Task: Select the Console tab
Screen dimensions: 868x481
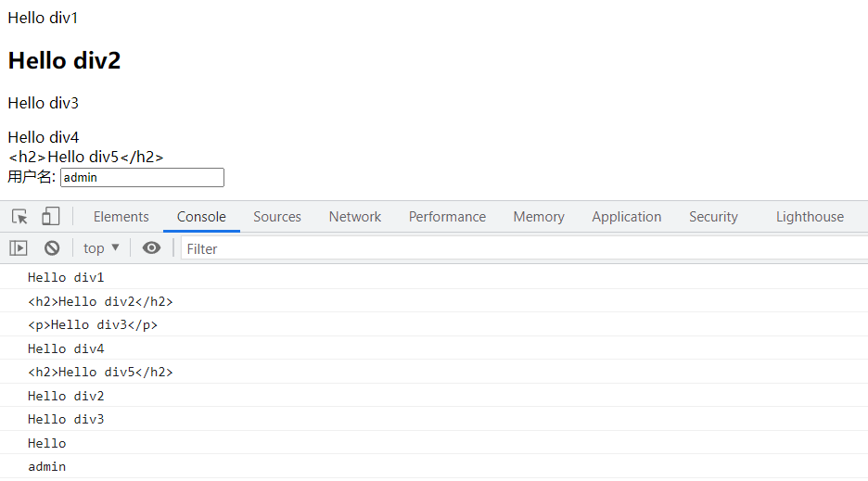Action: [x=201, y=217]
